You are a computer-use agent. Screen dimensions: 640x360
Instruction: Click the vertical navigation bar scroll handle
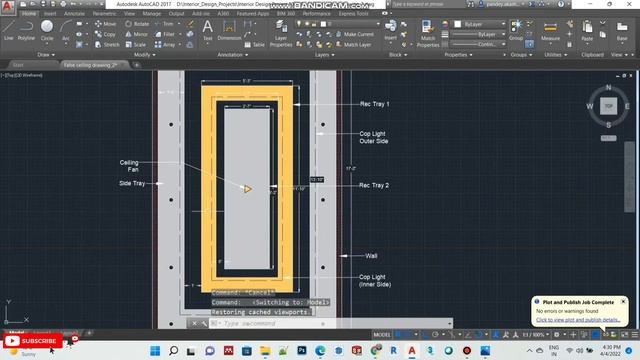tap(629, 177)
